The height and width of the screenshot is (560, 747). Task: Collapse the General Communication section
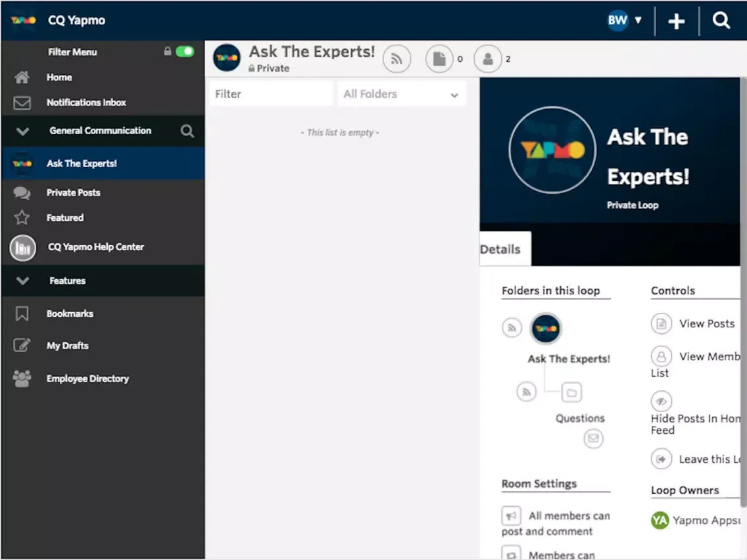pyautogui.click(x=22, y=131)
